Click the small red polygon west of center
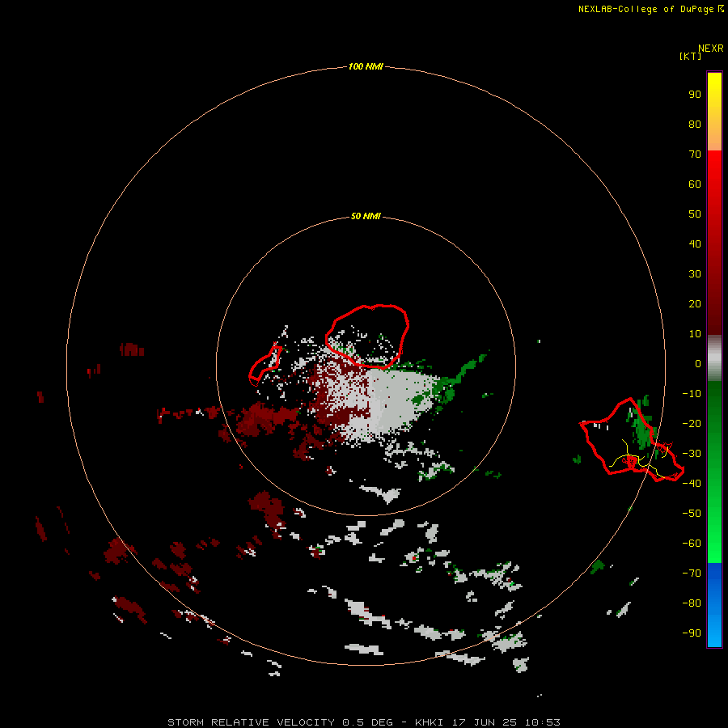Screen dimensions: 728x728 pos(265,366)
